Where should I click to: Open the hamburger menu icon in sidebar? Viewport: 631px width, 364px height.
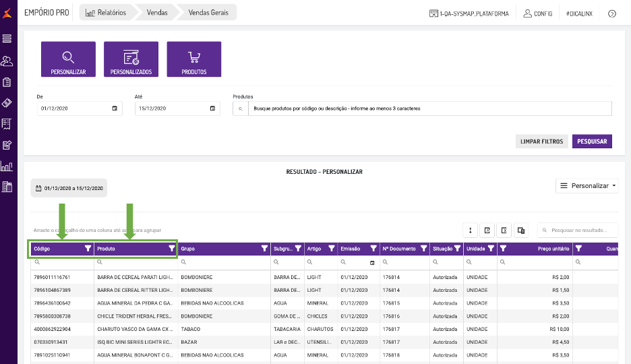coord(7,38)
